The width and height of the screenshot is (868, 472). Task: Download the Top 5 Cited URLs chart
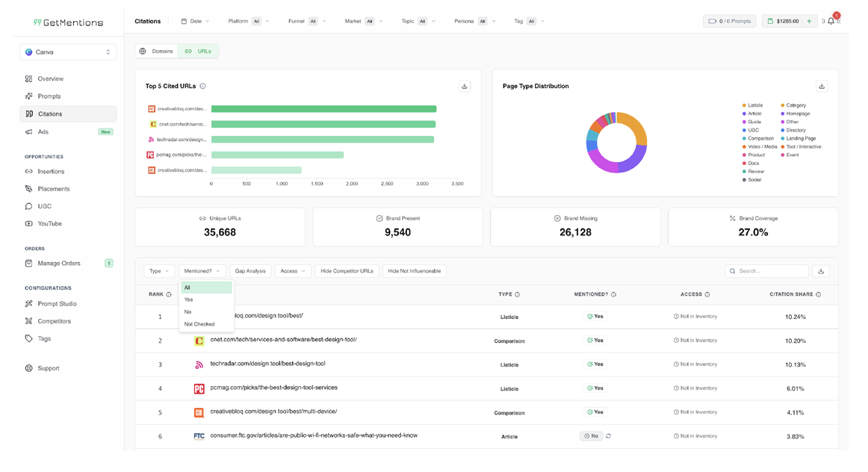(465, 86)
